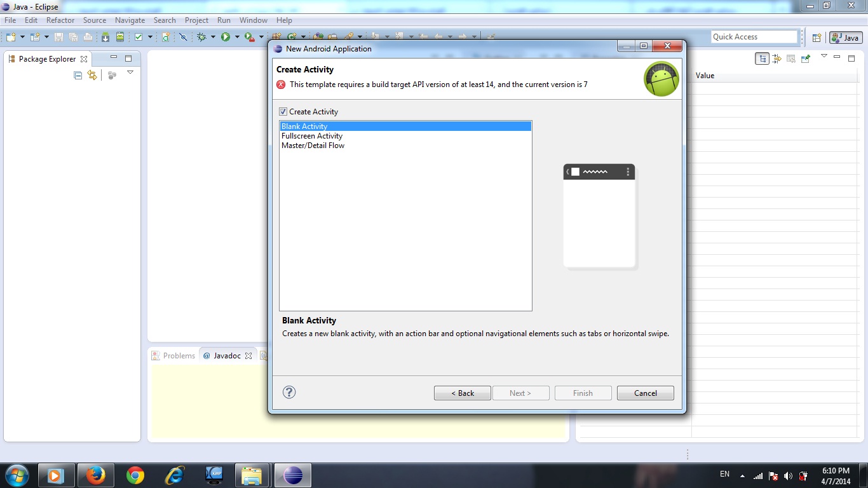Click the network signal tray icon
868x488 pixels.
coord(758,475)
